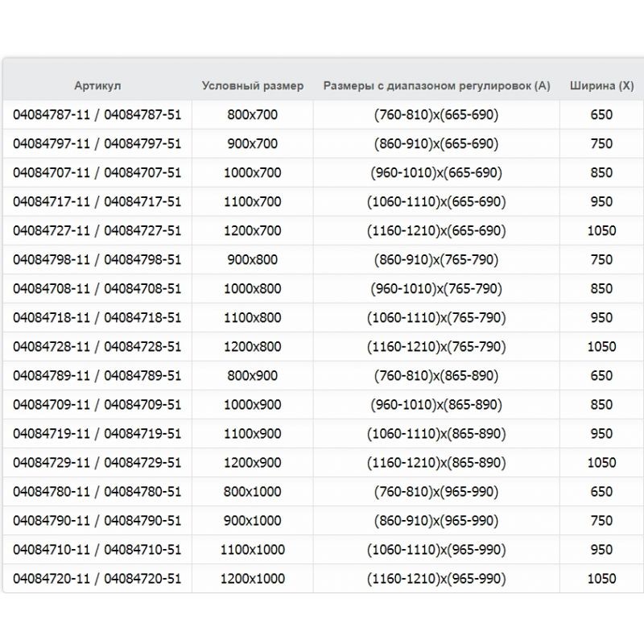Select article cell 04084709-11 / 04084709-51
This screenshot has height=644, width=644.
[97, 405]
